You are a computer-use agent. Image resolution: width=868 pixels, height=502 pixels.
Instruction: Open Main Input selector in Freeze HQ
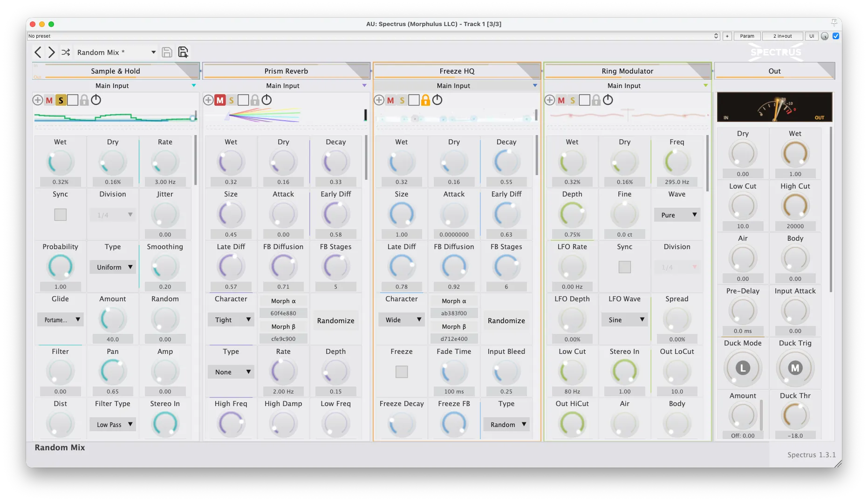(x=457, y=86)
